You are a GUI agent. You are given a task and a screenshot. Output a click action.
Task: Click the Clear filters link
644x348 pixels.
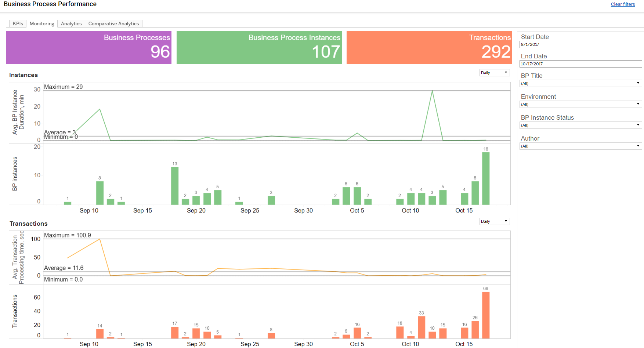[x=623, y=4]
